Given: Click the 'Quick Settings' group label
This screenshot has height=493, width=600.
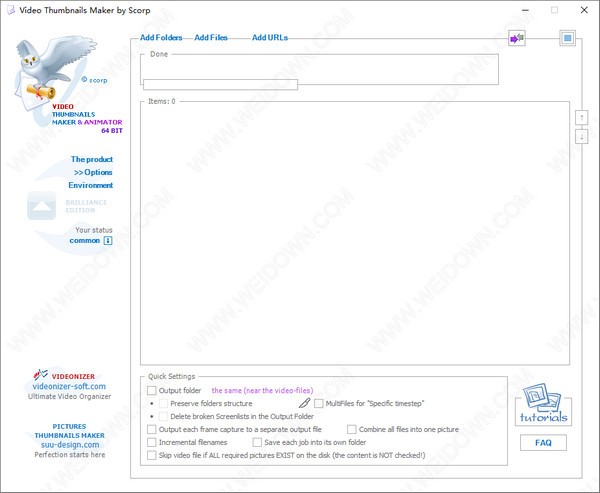Looking at the screenshot, I should [172, 376].
